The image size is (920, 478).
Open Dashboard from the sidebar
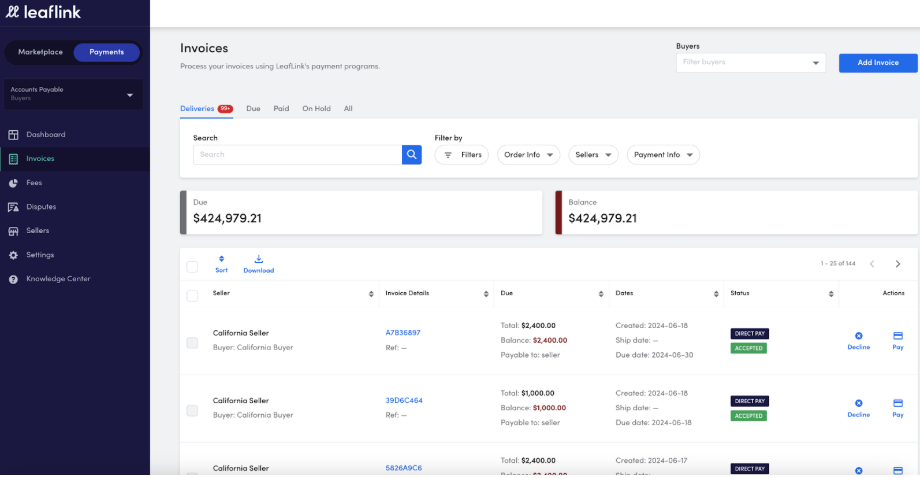tap(46, 134)
